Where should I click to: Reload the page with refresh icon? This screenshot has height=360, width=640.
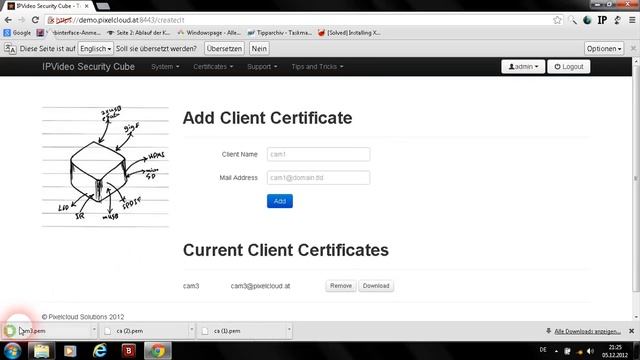36,20
